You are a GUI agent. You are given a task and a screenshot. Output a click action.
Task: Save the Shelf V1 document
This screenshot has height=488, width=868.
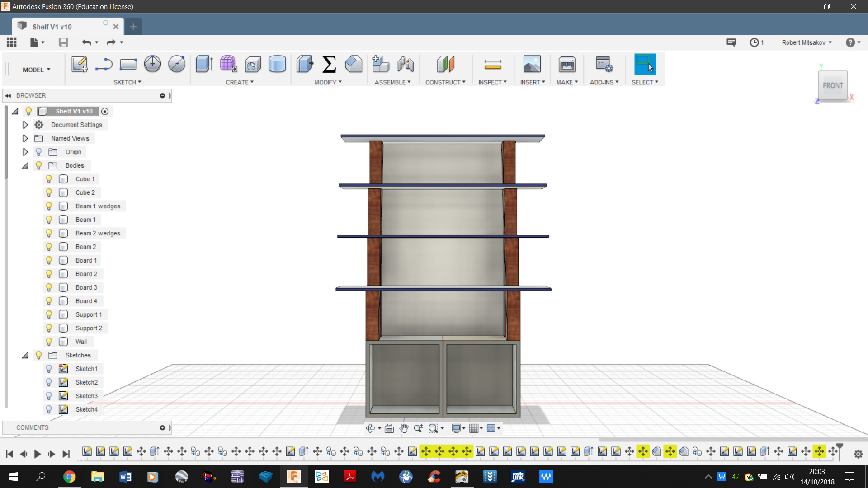pyautogui.click(x=63, y=42)
